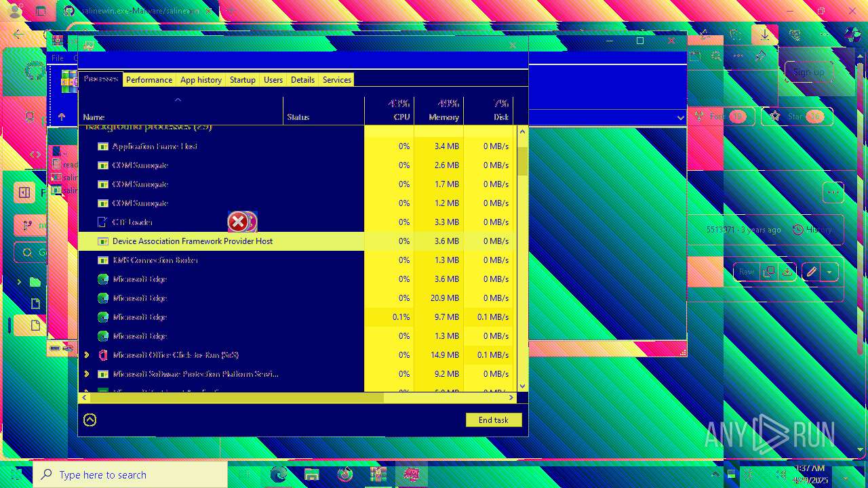Click Microsoft Office Click-to-Run icon

(x=103, y=354)
